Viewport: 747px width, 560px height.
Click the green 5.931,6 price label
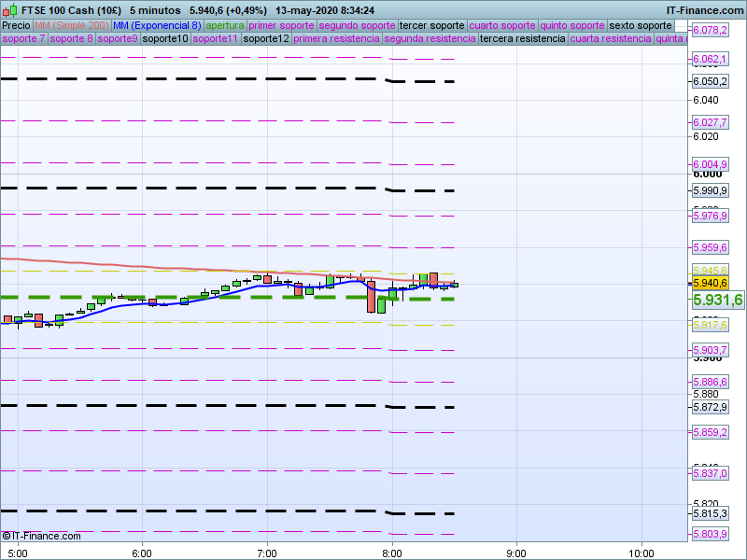tap(717, 300)
